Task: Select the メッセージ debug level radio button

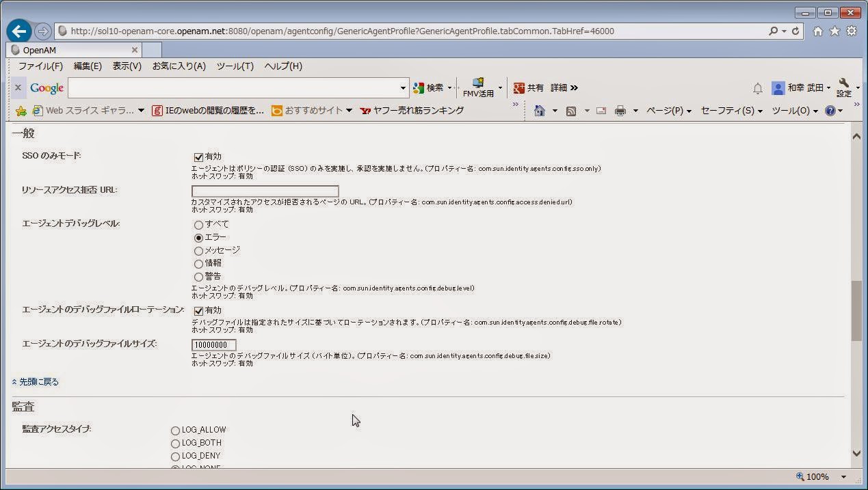Action: click(198, 250)
